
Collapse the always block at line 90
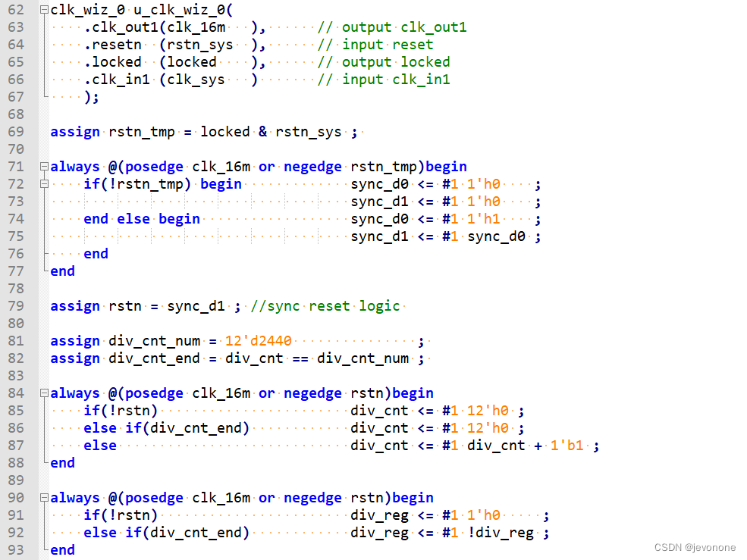pos(43,497)
